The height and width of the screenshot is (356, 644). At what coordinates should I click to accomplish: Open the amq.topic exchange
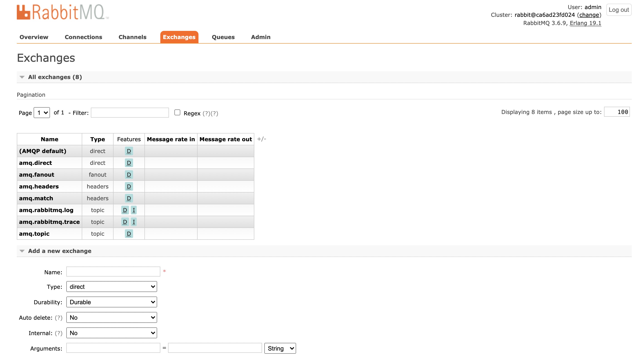click(x=34, y=234)
